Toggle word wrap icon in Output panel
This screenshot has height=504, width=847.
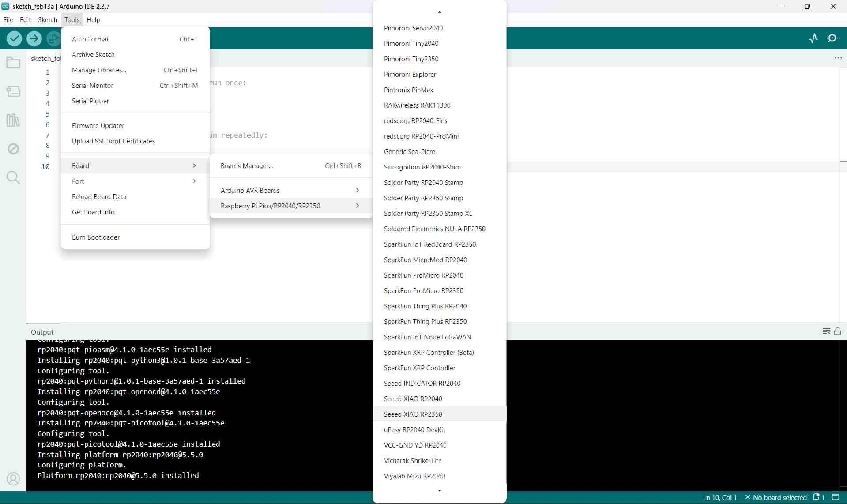(826, 331)
